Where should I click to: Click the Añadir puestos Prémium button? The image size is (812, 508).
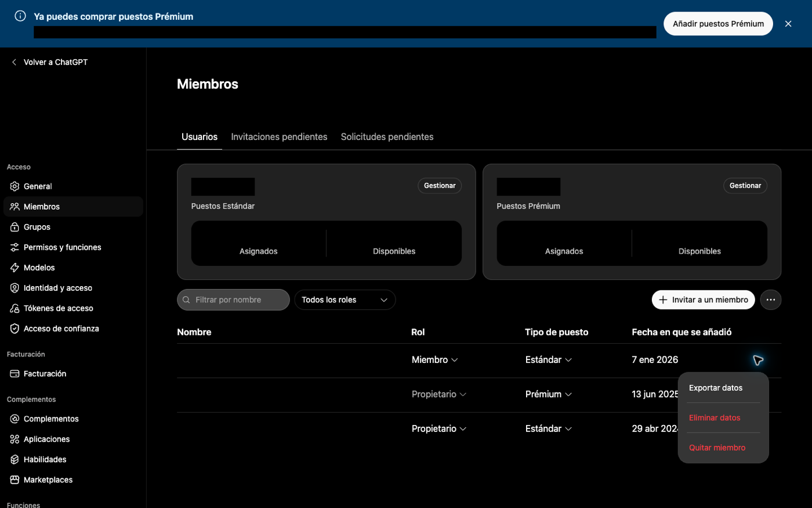pos(718,24)
